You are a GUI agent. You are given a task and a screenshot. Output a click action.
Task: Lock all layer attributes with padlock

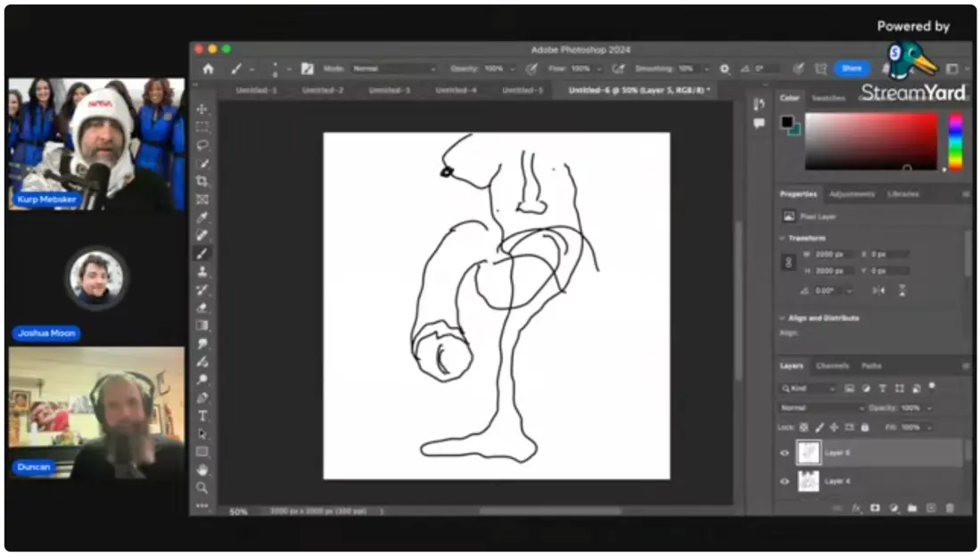[865, 428]
